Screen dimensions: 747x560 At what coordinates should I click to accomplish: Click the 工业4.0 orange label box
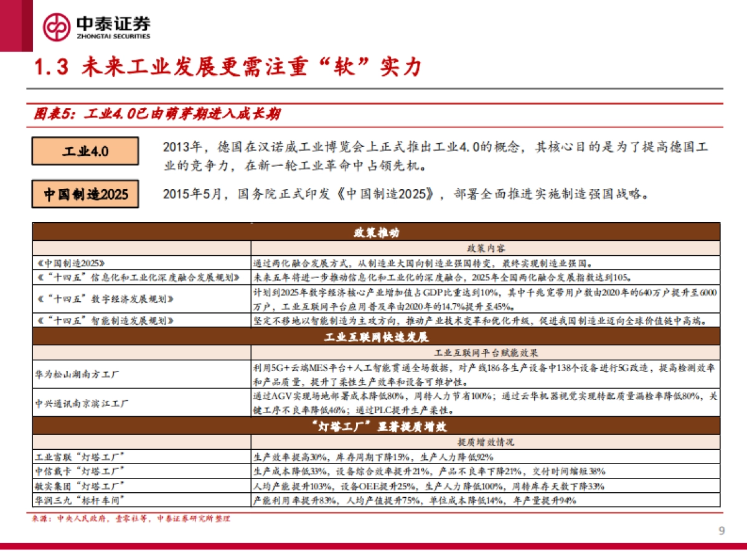tap(85, 151)
